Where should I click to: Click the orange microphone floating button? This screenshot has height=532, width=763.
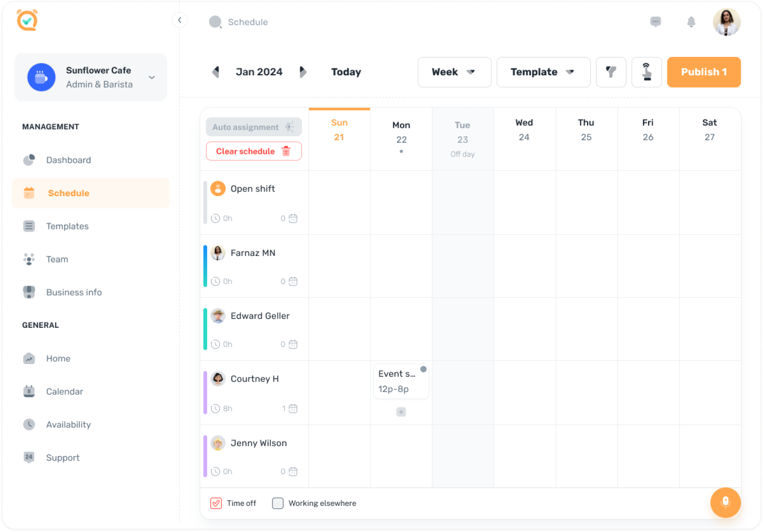tap(725, 502)
